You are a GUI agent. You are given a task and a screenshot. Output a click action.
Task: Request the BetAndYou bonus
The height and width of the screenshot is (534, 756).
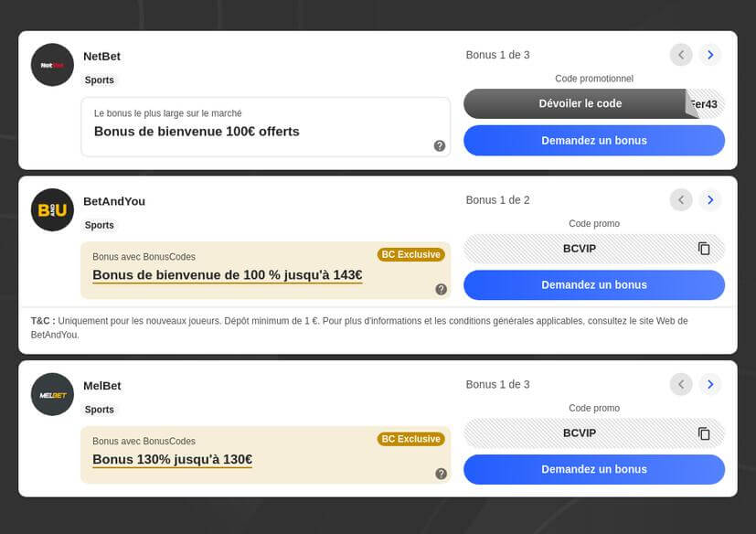coord(593,284)
